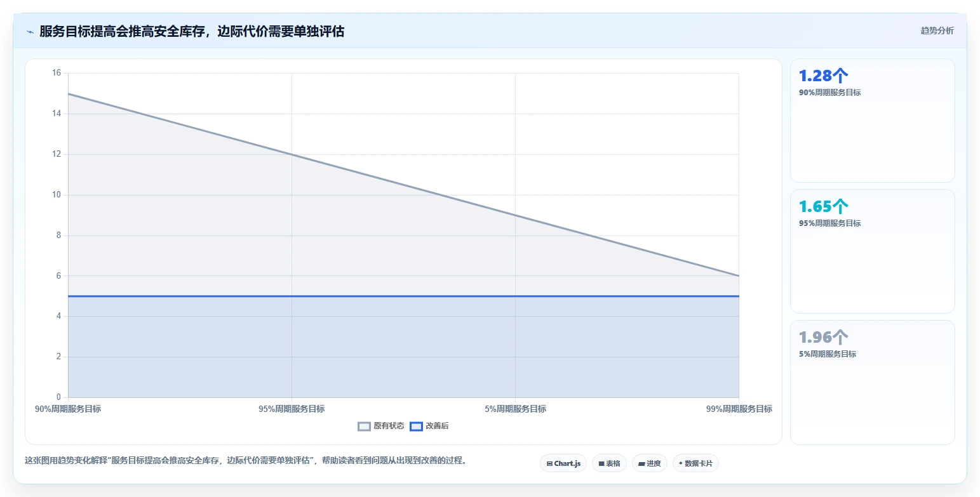980x497 pixels.
Task: Click the gray 原有状态 legend swatch
Action: 364,427
